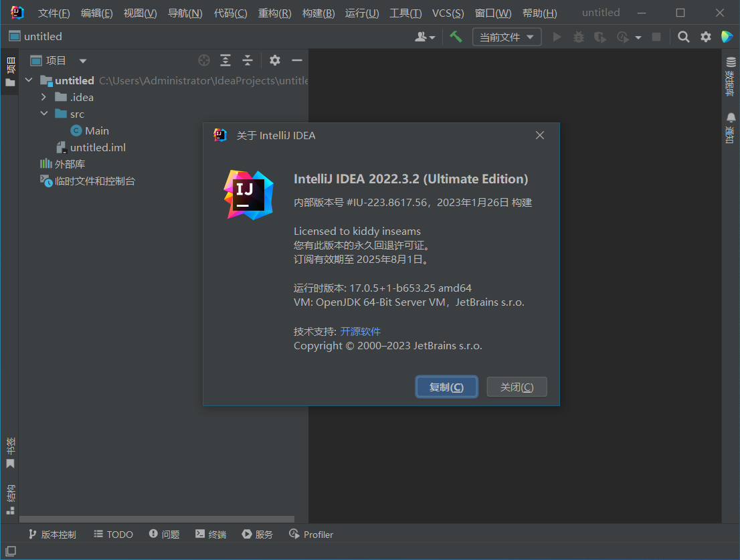Click the 复制(C) button

446,387
